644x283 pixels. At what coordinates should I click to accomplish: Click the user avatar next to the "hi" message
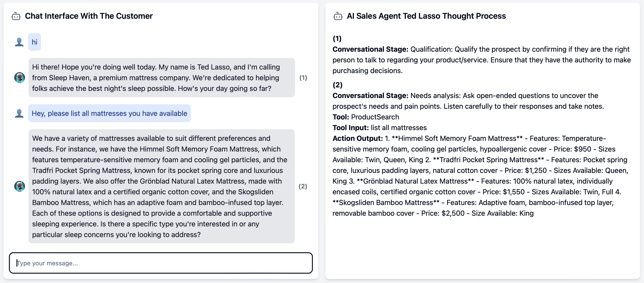[x=19, y=42]
